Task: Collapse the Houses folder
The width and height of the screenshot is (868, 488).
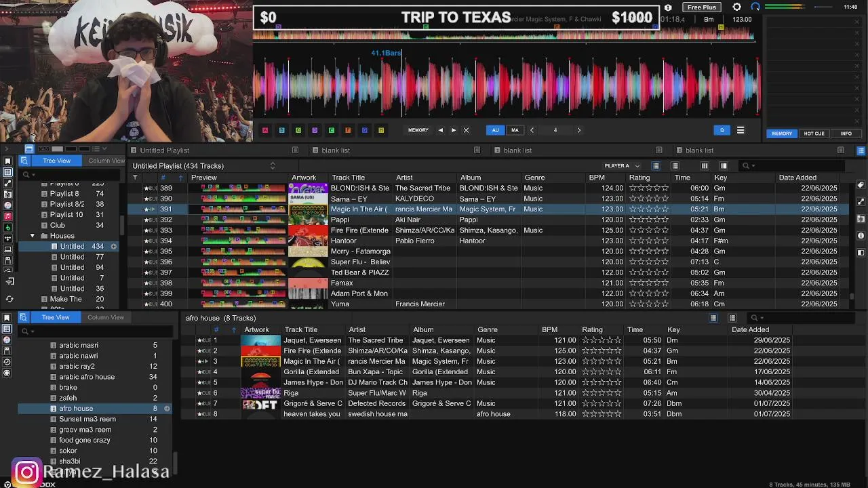Action: [33, 236]
